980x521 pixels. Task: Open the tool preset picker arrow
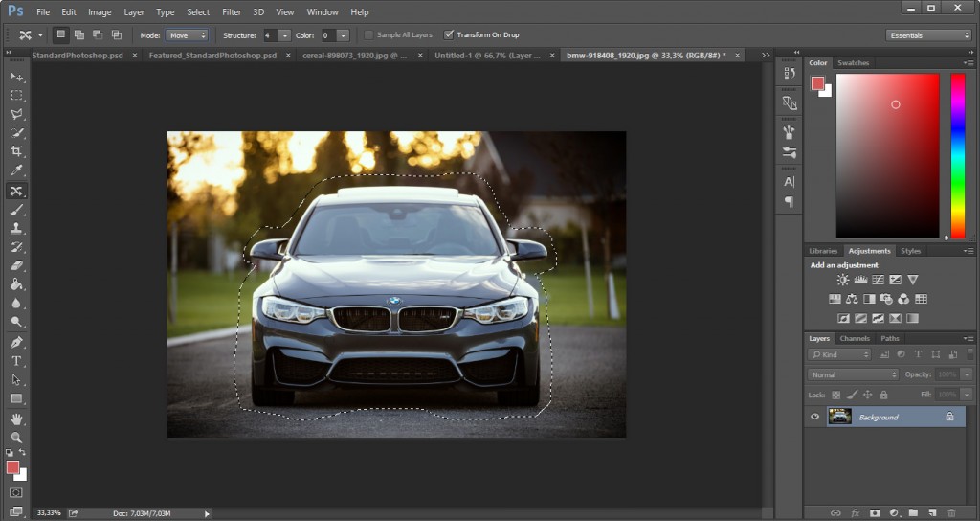40,35
